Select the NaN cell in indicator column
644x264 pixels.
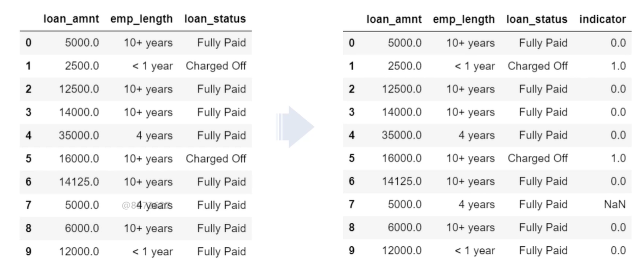tap(616, 205)
